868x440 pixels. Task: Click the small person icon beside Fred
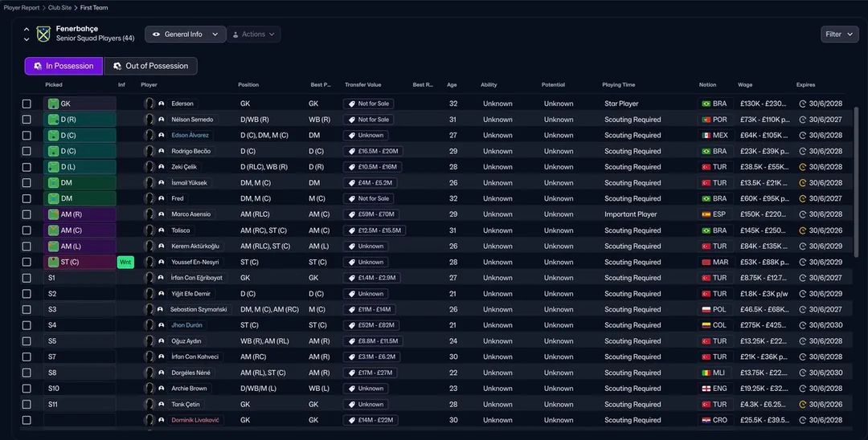[x=161, y=198]
